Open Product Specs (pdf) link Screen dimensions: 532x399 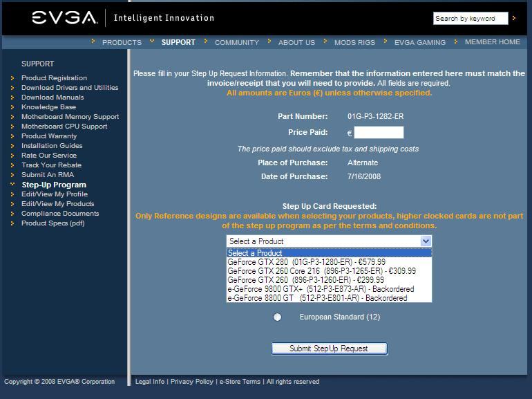pyautogui.click(x=53, y=223)
